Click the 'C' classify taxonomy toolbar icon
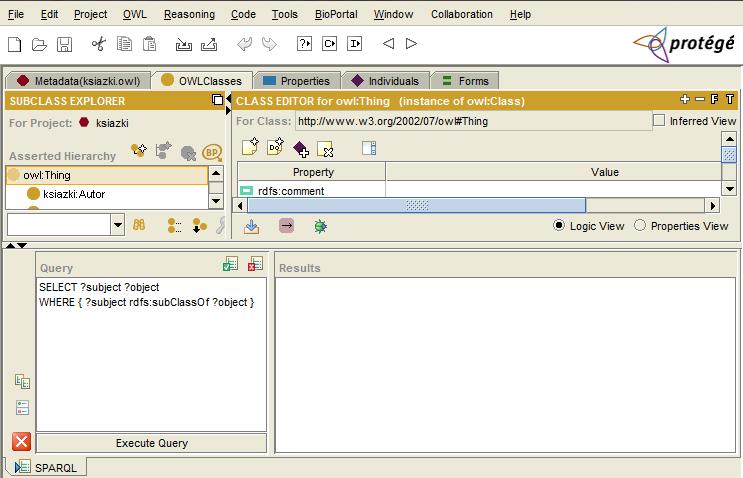Screen dimensions: 743x478 (x=329, y=44)
